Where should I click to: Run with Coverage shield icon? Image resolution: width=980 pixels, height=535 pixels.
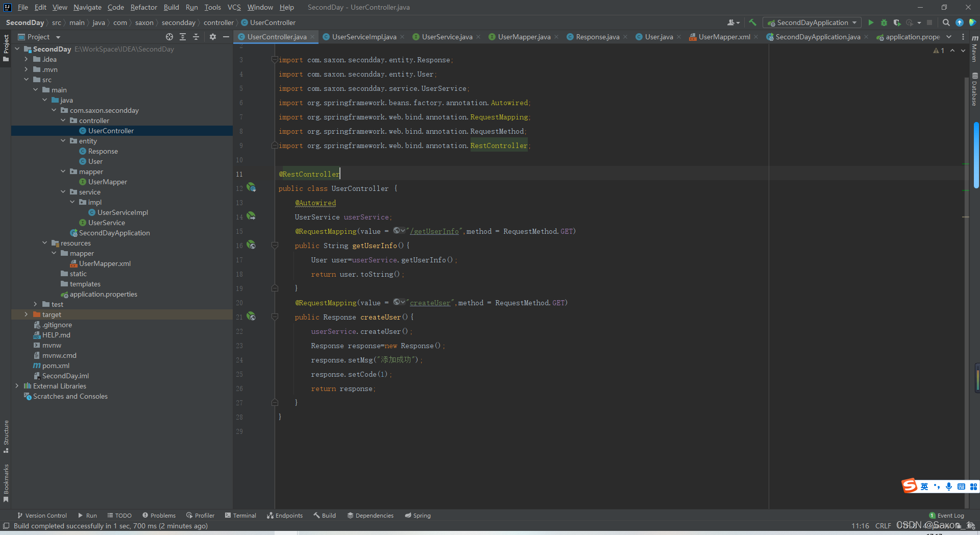897,22
